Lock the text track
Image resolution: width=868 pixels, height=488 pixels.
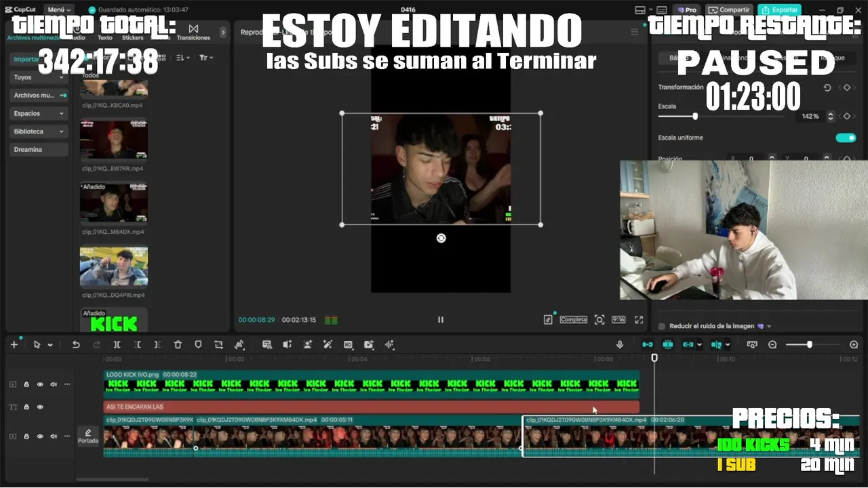26,407
